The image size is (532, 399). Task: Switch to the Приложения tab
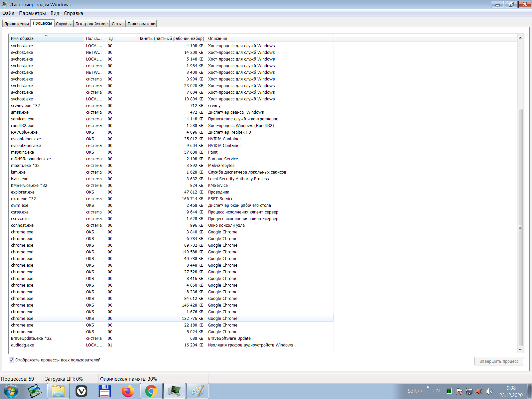point(17,24)
